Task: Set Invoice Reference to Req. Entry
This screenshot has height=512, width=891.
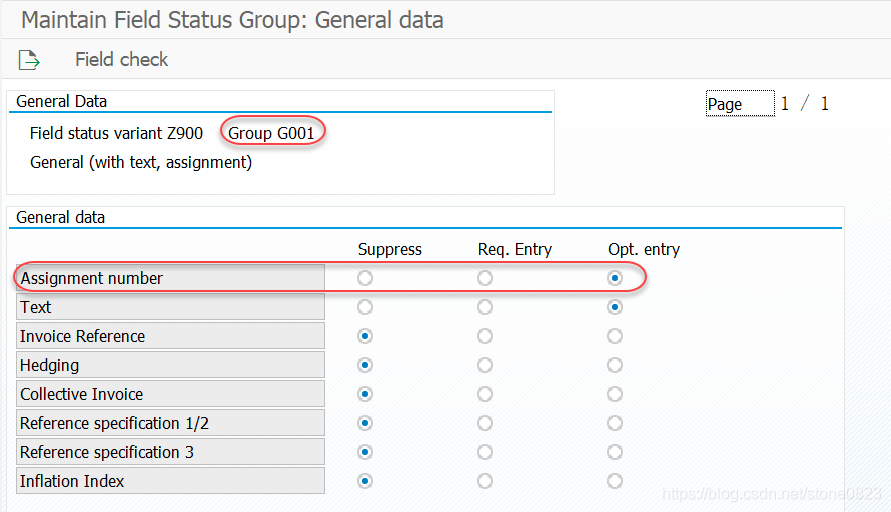Action: 485,336
